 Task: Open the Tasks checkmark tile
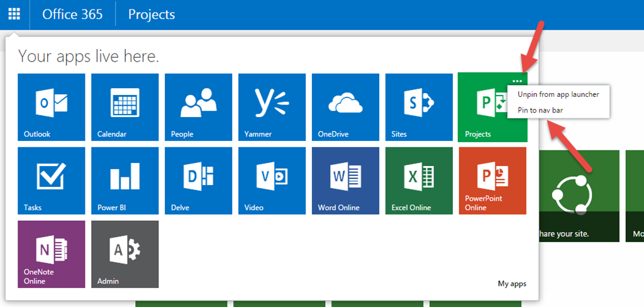click(x=52, y=181)
